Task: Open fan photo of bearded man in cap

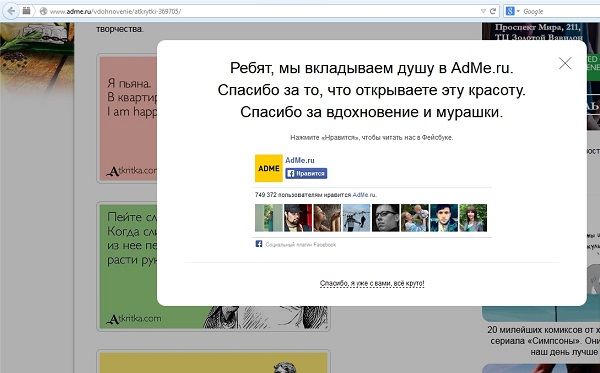Action: click(298, 218)
